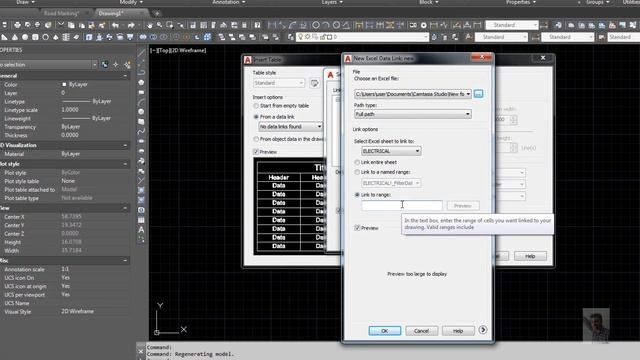Collapse the 3D Visualization section
The image size is (640, 360).
[x=125, y=145]
